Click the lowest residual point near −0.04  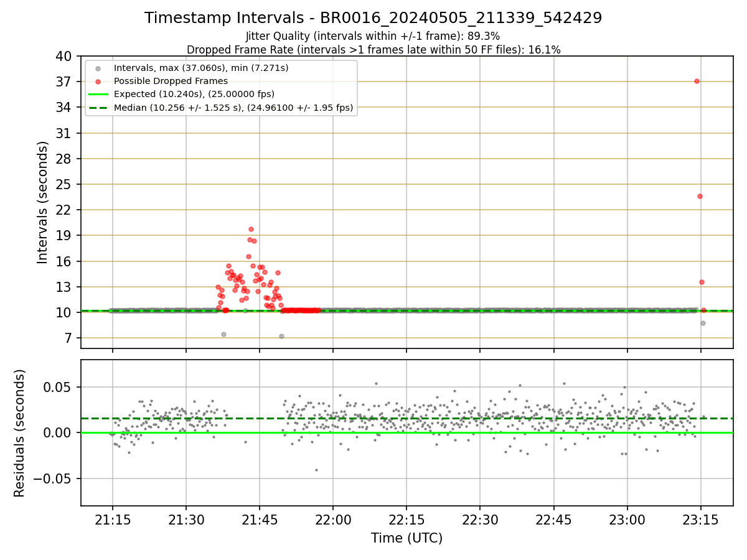316,470
